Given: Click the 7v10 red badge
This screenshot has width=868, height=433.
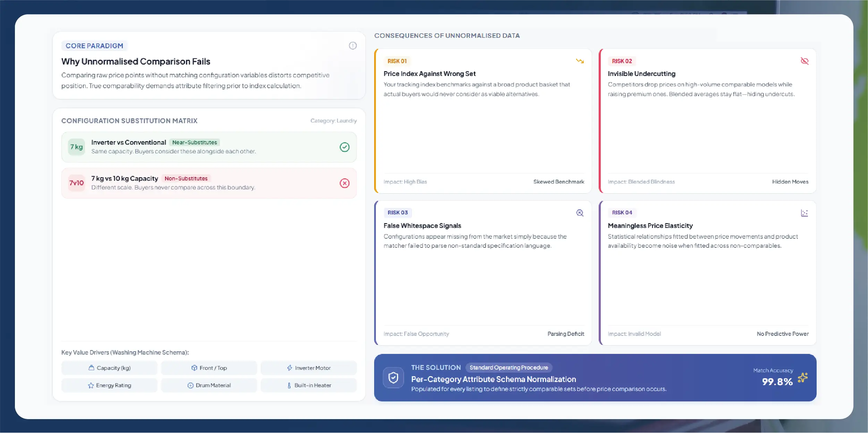Looking at the screenshot, I should click(x=76, y=183).
